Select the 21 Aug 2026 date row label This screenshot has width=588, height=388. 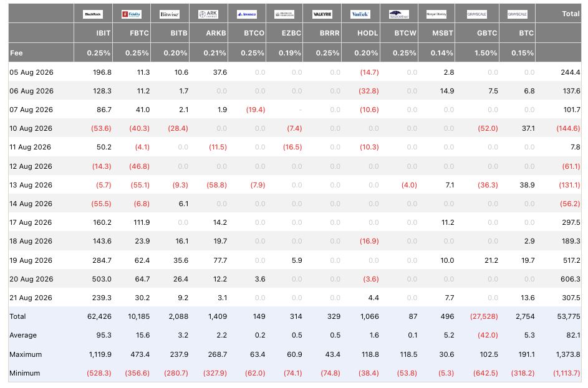(31, 298)
